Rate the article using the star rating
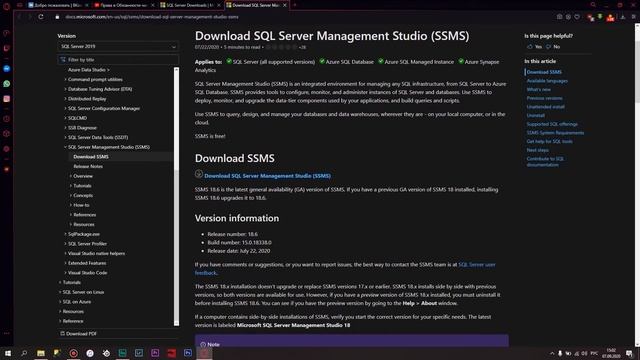Screen dimensions: 640x360 (x=282, y=47)
